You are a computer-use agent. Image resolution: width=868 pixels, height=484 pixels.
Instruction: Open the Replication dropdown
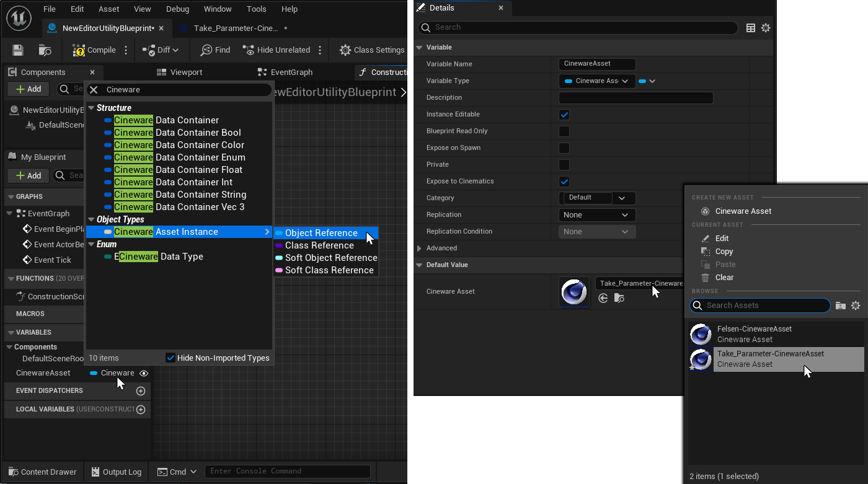tap(596, 215)
